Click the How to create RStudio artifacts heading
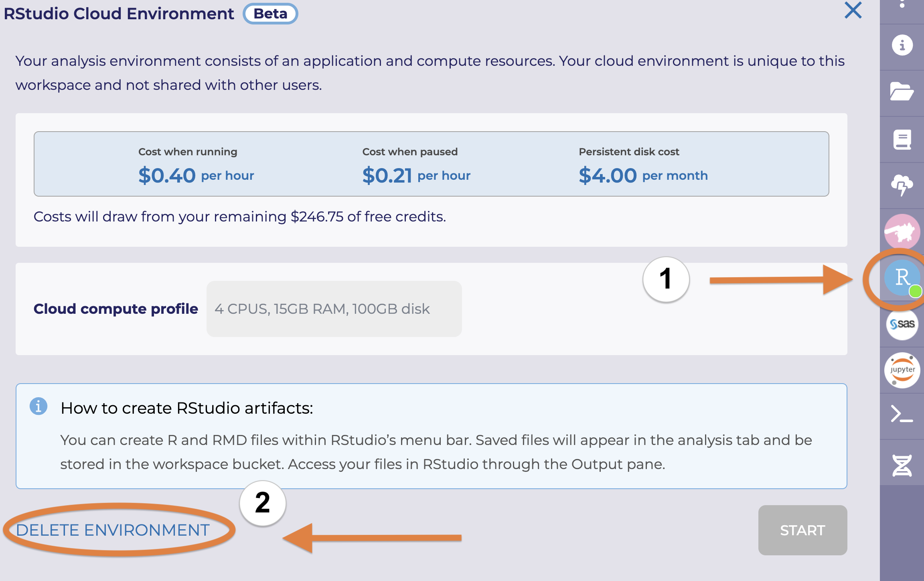924x581 pixels. (187, 408)
